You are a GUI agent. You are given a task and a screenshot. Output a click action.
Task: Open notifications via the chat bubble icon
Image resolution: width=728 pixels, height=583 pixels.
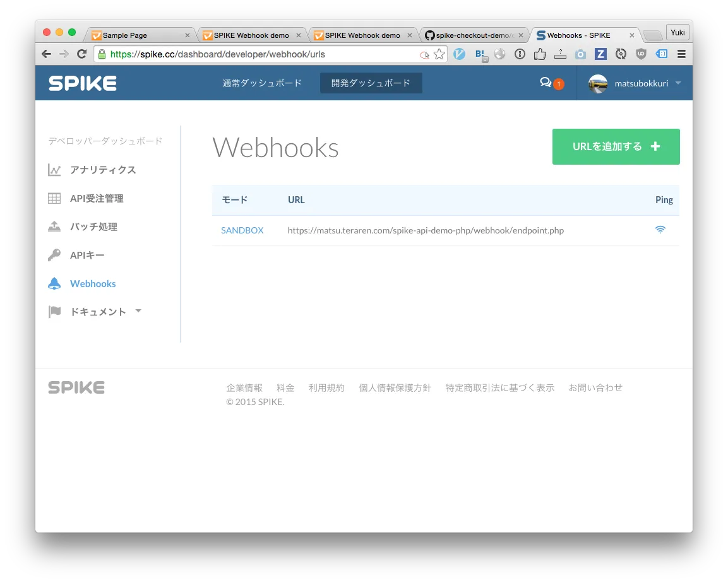point(547,82)
